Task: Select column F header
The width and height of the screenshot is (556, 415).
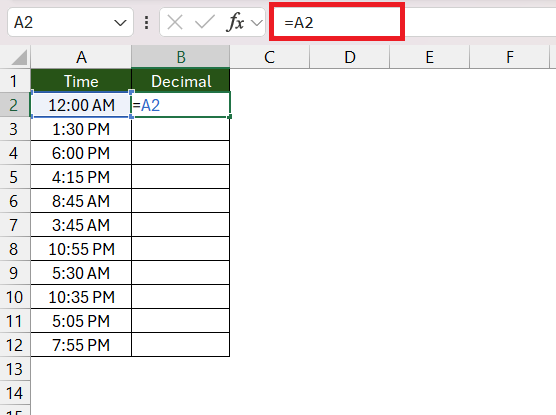Action: pos(510,57)
